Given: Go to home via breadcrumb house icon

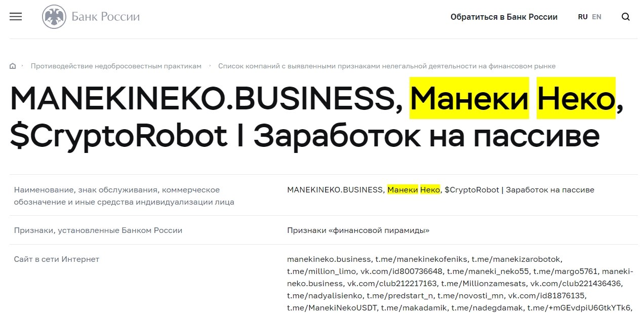Looking at the screenshot, I should click(13, 66).
